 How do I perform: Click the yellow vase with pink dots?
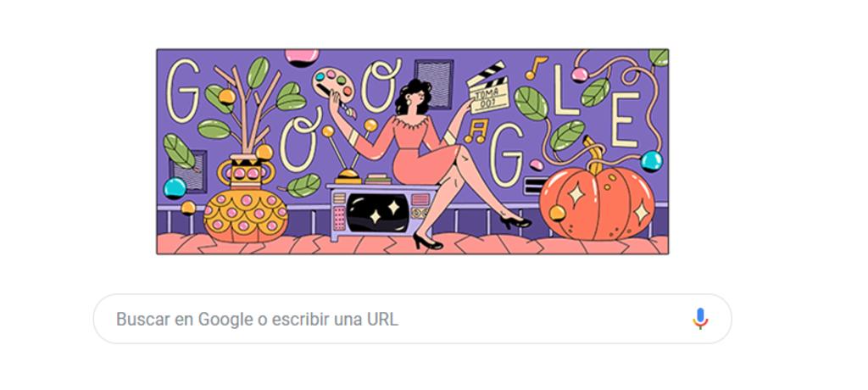coord(245,202)
